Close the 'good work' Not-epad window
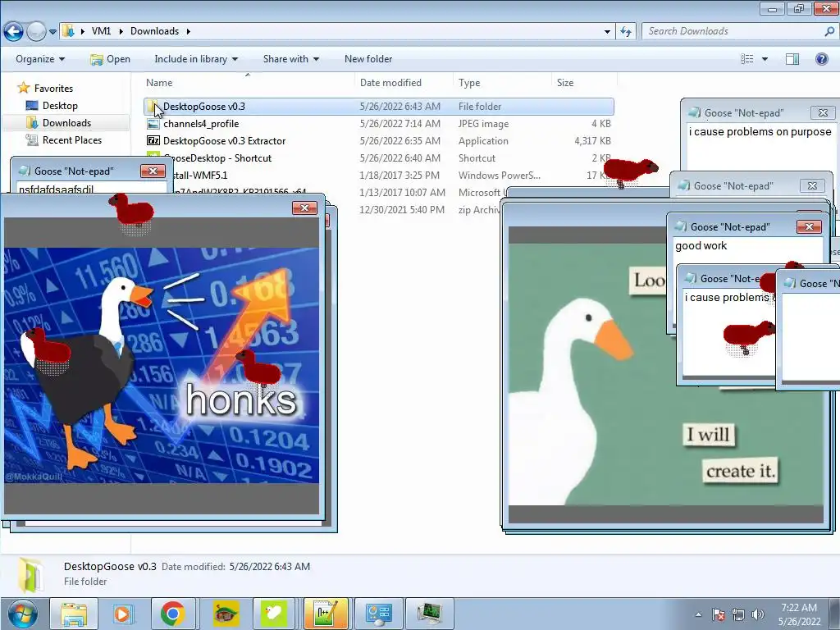The width and height of the screenshot is (840, 630). tap(809, 226)
